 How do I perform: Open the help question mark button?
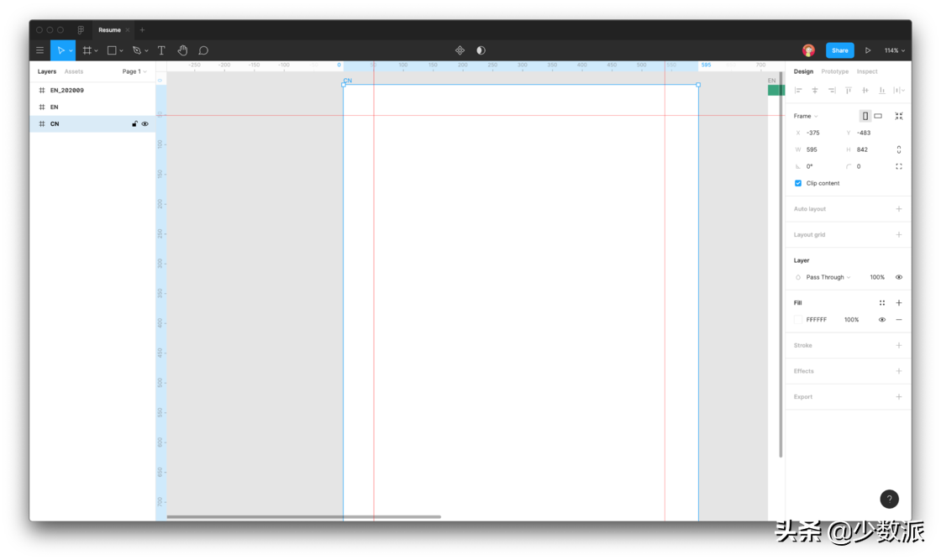890,499
